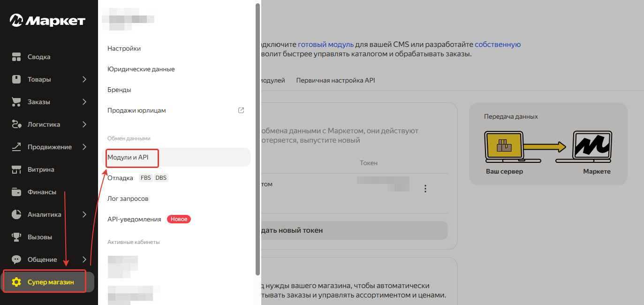Click the Логистика route icon

pyautogui.click(x=16, y=124)
